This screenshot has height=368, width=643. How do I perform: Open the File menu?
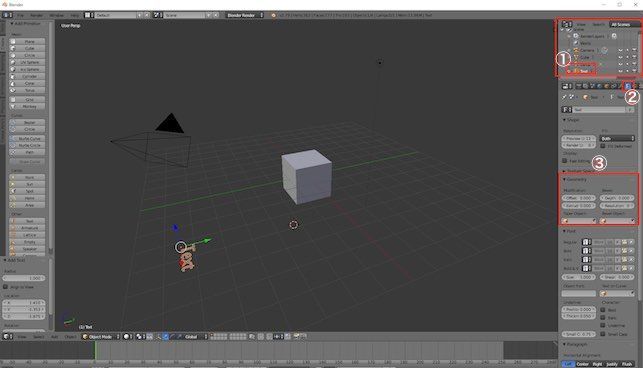point(20,15)
